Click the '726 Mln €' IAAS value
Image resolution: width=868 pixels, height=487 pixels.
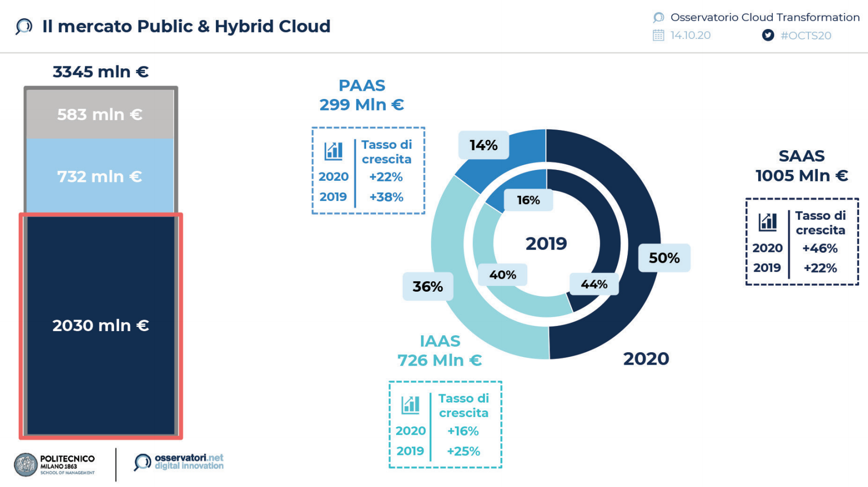(x=440, y=360)
